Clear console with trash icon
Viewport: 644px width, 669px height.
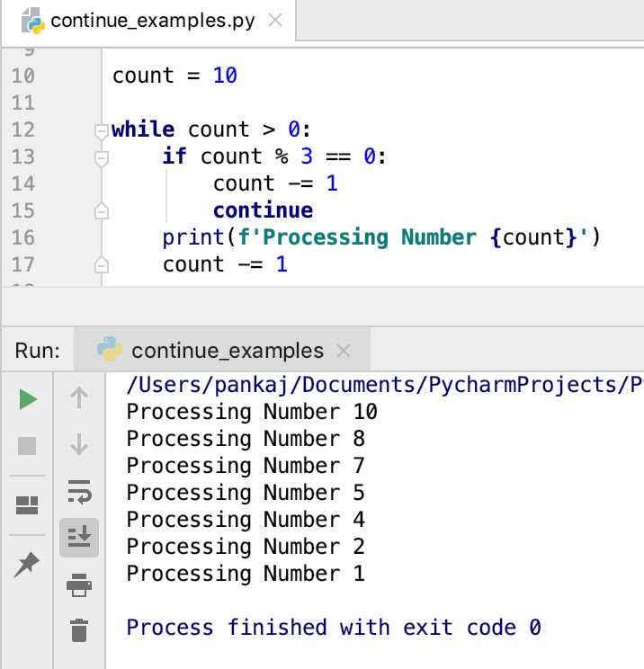79,630
